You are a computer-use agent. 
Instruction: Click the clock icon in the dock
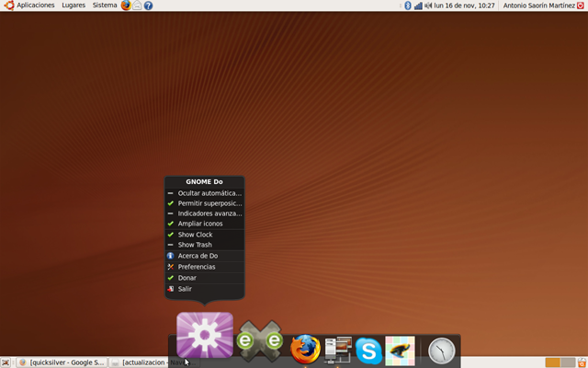(x=442, y=351)
